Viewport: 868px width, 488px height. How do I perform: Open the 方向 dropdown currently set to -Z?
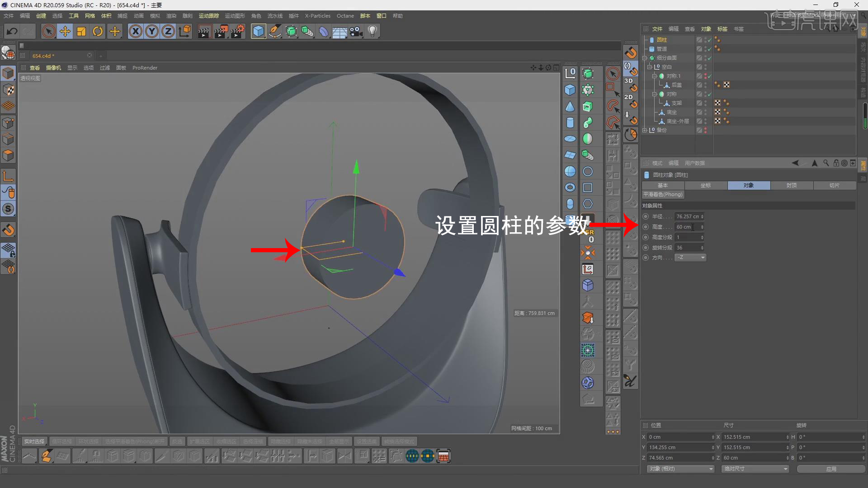(x=690, y=257)
